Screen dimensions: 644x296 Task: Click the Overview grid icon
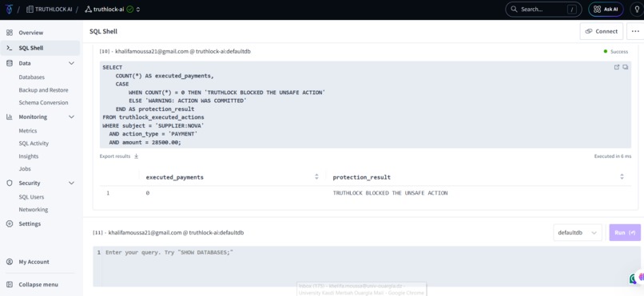point(10,33)
